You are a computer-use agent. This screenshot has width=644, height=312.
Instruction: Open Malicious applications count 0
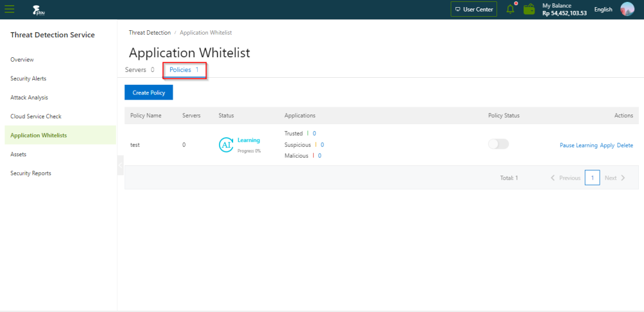pyautogui.click(x=319, y=156)
